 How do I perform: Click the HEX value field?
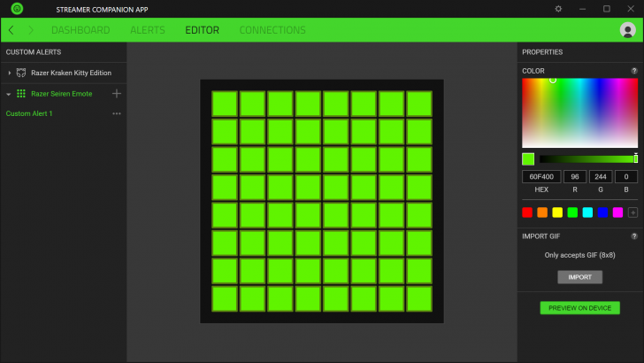click(x=541, y=177)
